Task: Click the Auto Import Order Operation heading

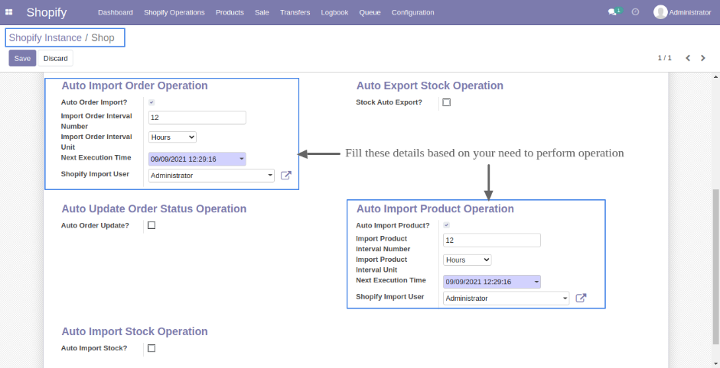Action: coord(135,85)
